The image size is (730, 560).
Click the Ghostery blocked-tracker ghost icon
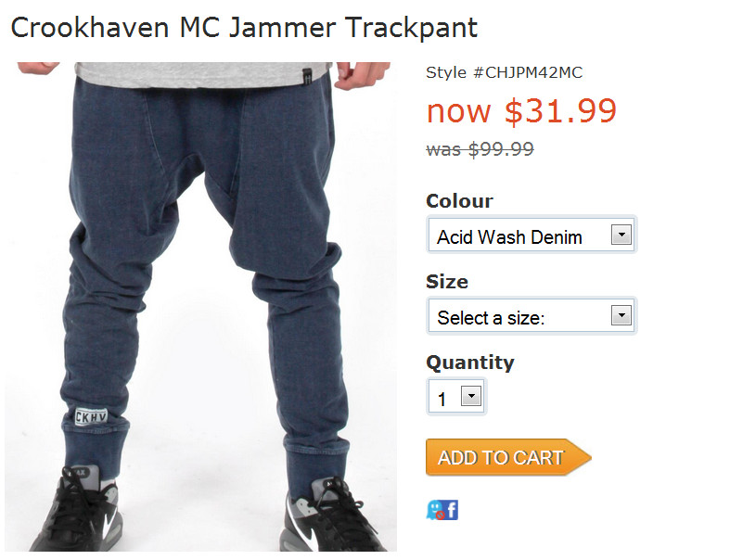point(435,510)
